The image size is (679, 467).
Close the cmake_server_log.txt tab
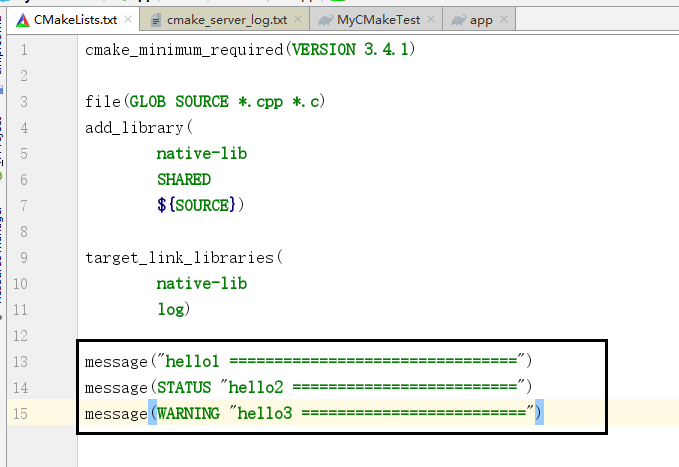298,19
